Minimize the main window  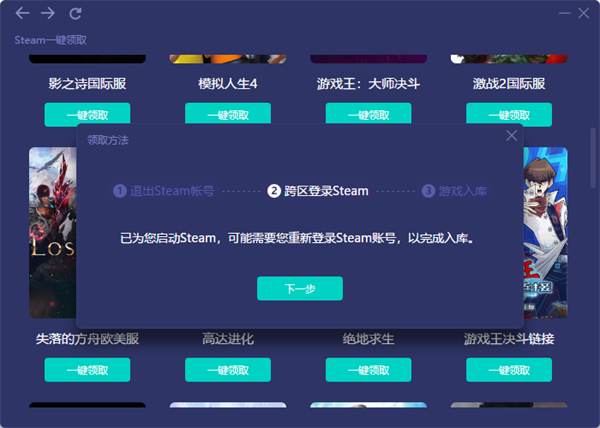click(565, 13)
